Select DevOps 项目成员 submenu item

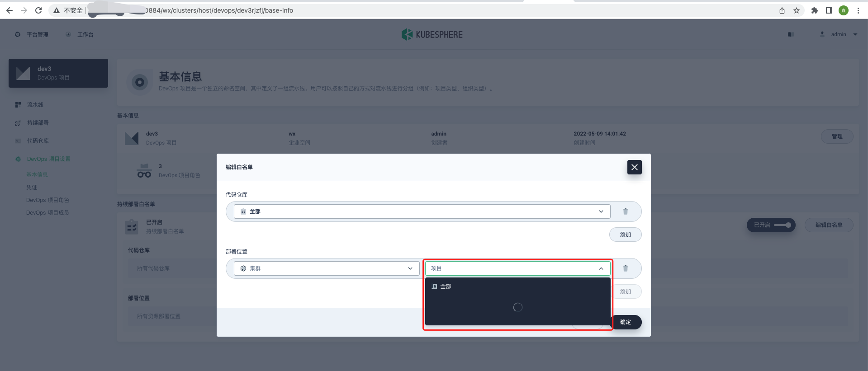[47, 213]
